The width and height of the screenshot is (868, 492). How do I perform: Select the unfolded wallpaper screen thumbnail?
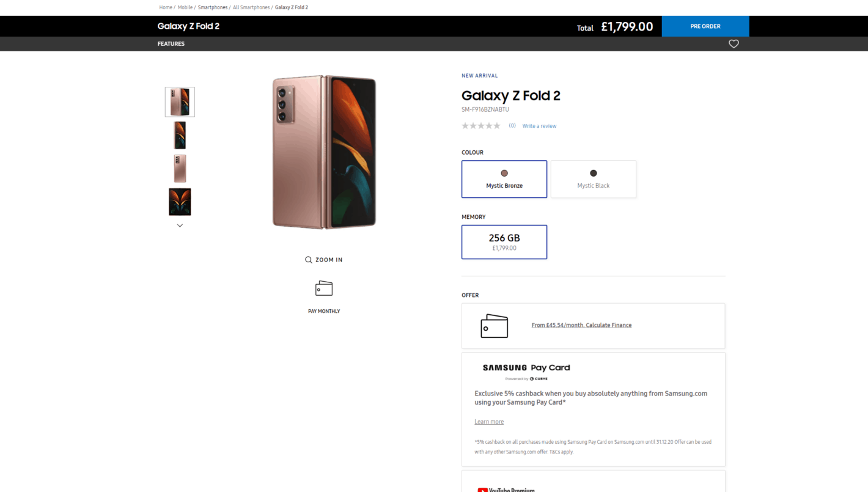tap(180, 202)
